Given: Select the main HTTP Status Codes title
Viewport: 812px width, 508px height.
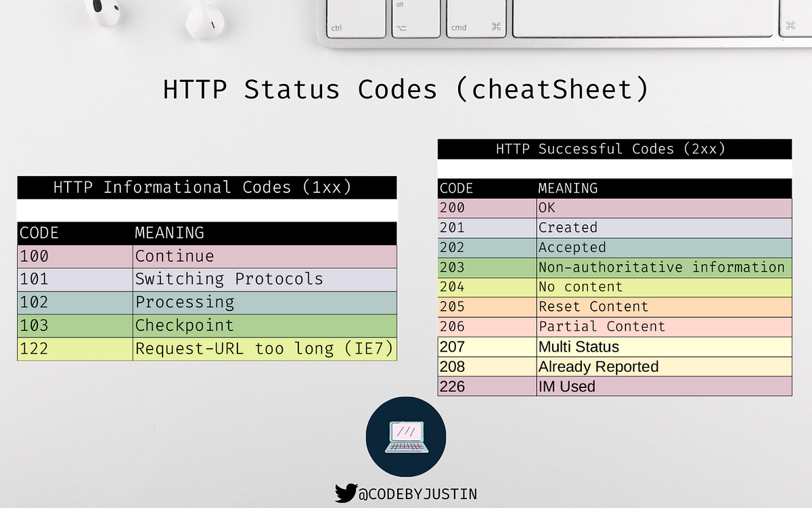Looking at the screenshot, I should tap(406, 89).
